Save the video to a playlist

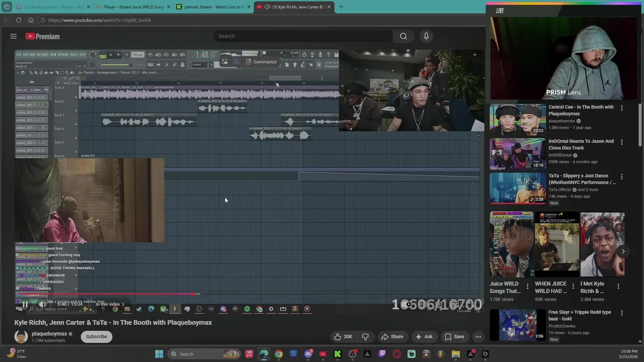[454, 336]
